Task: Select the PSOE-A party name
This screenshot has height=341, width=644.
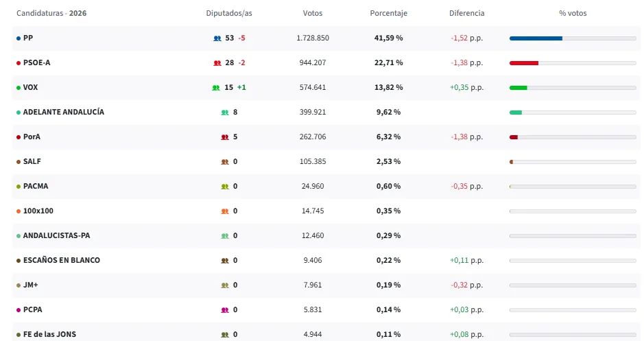Action: (36, 62)
